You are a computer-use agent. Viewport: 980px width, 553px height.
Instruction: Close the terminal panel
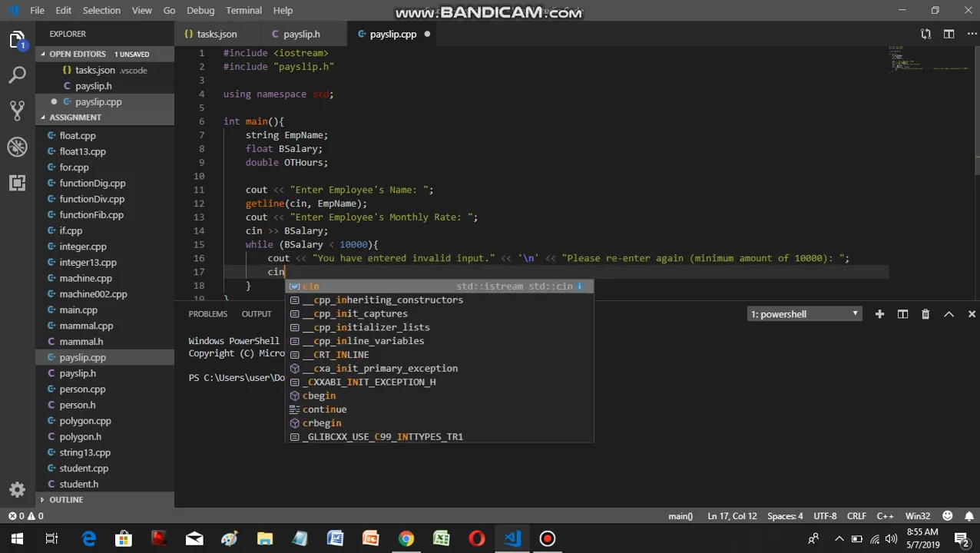click(x=972, y=314)
